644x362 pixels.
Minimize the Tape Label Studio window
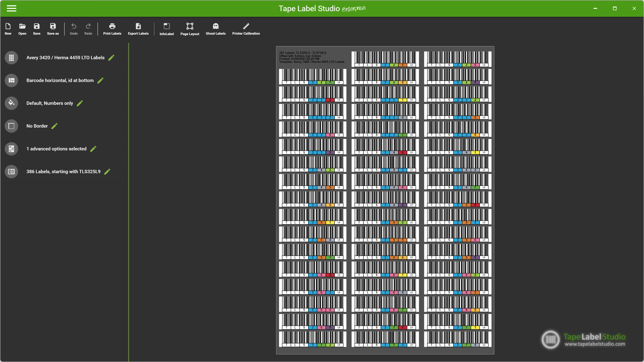tap(595, 8)
